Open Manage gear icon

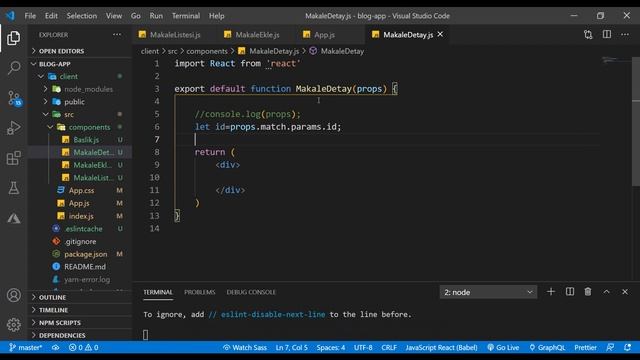13,325
